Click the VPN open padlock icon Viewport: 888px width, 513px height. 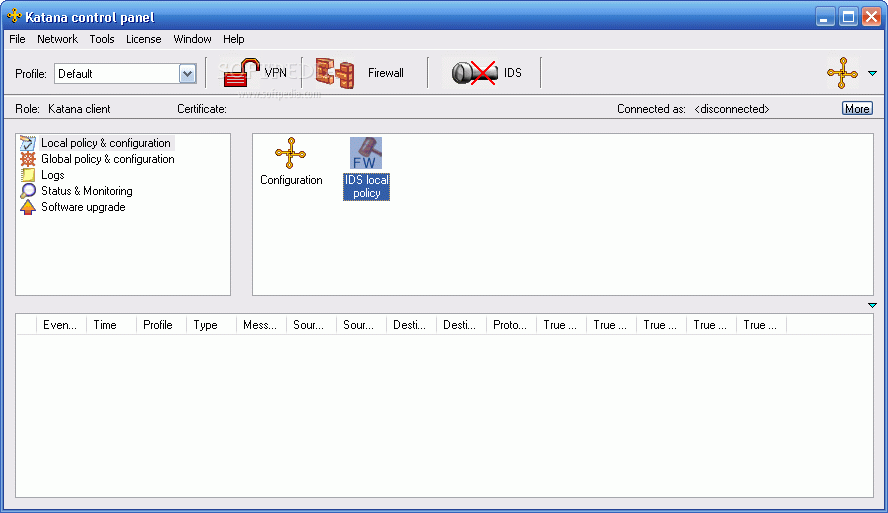241,72
